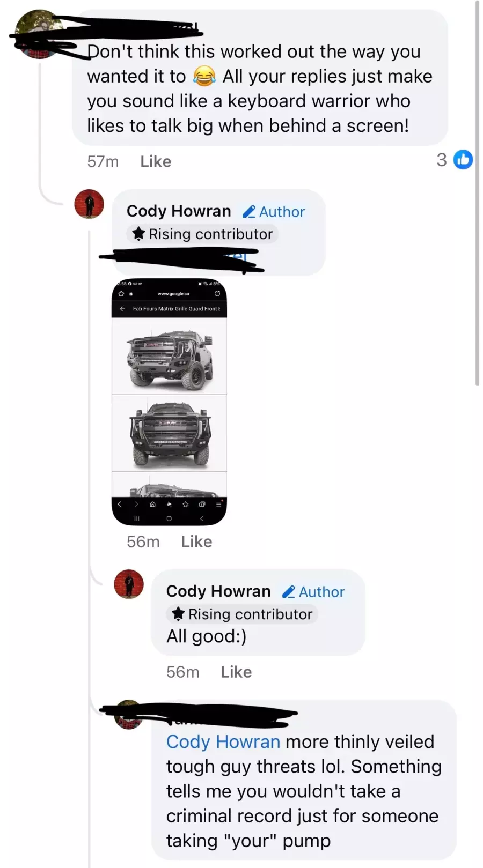Click the vertical scrollbar on the right

[477, 193]
